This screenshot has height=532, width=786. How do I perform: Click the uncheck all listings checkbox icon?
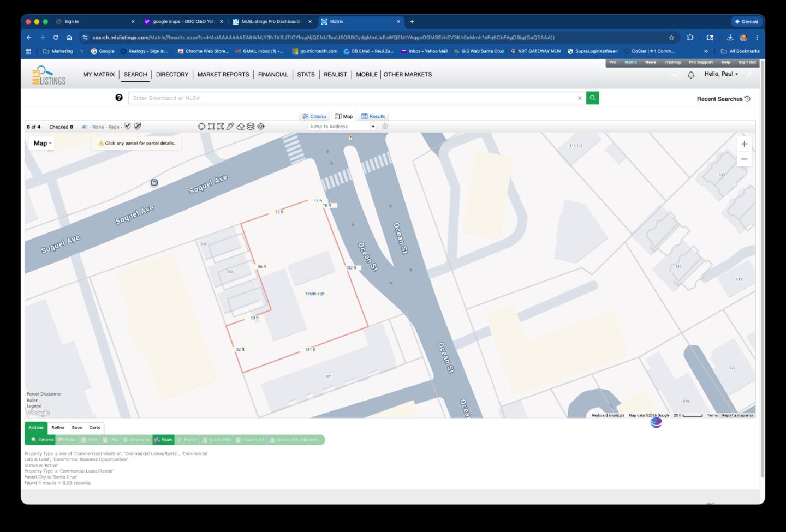click(138, 126)
